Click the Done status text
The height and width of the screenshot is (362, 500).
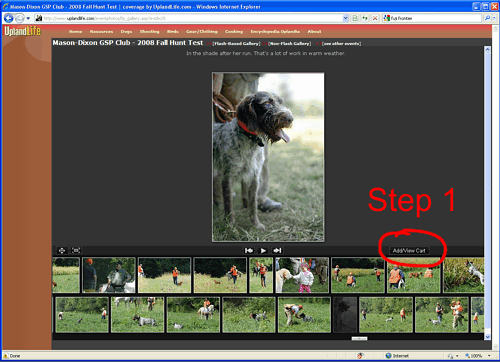point(15,356)
